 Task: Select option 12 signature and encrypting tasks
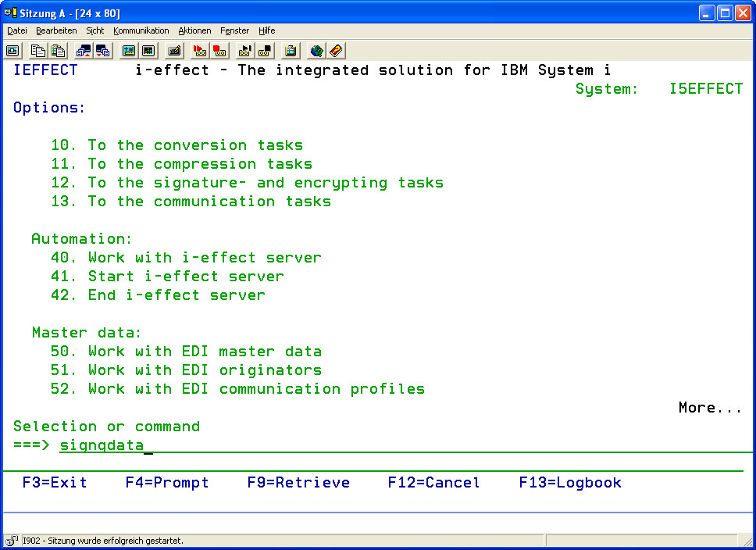pyautogui.click(x=247, y=183)
